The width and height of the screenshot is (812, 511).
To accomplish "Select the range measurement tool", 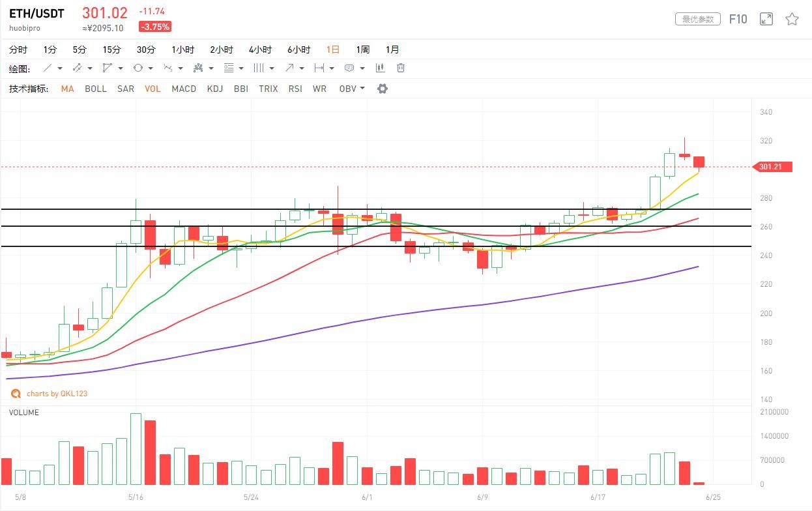I will tap(319, 68).
